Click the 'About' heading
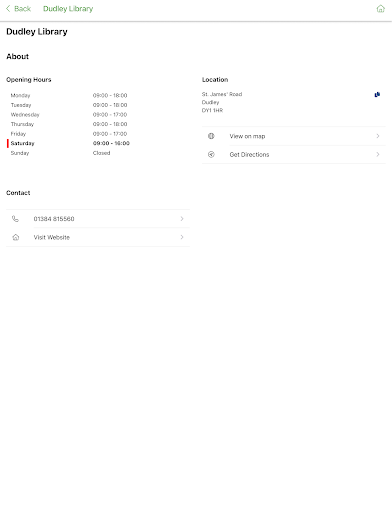392x512 pixels. pyautogui.click(x=18, y=56)
